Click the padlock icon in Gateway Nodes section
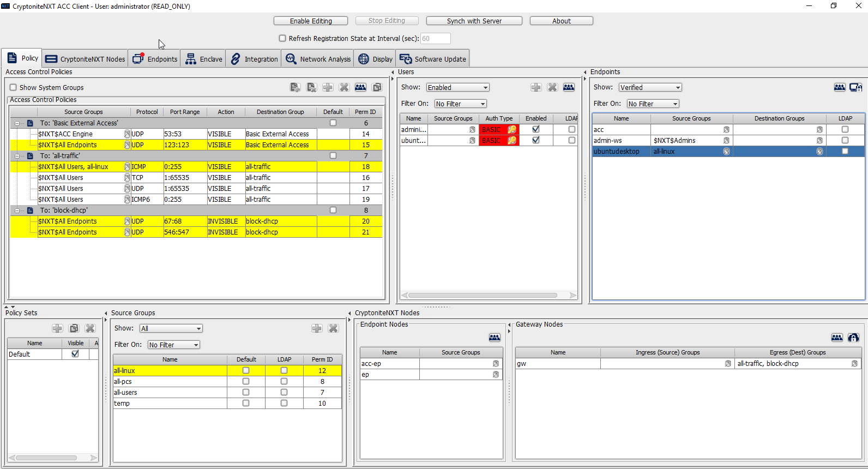 (853, 338)
